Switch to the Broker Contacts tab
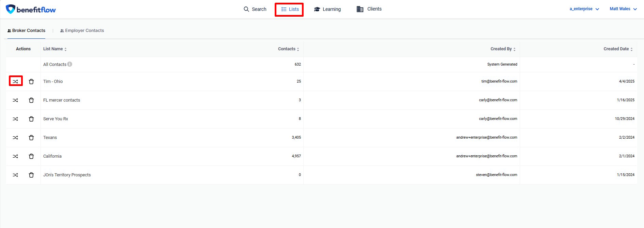 click(x=26, y=31)
